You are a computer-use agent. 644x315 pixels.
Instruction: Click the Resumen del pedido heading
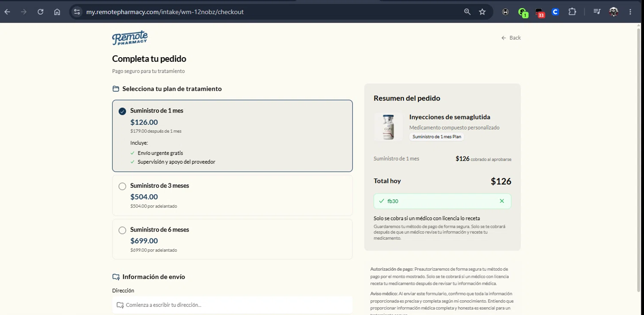[407, 98]
